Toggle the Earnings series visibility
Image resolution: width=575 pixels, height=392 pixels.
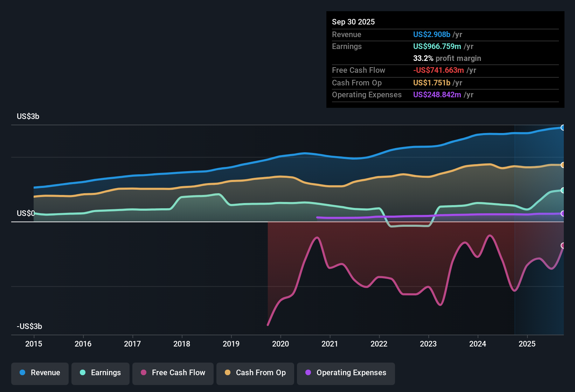101,373
